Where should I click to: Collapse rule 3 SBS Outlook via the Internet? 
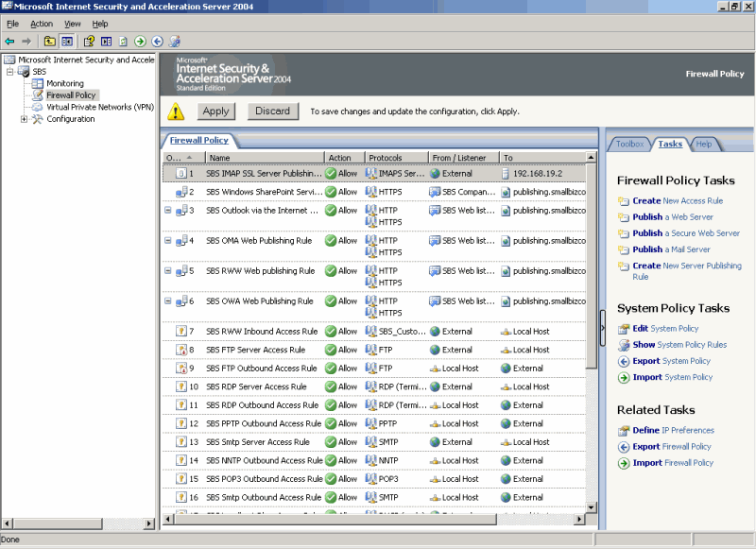point(168,210)
